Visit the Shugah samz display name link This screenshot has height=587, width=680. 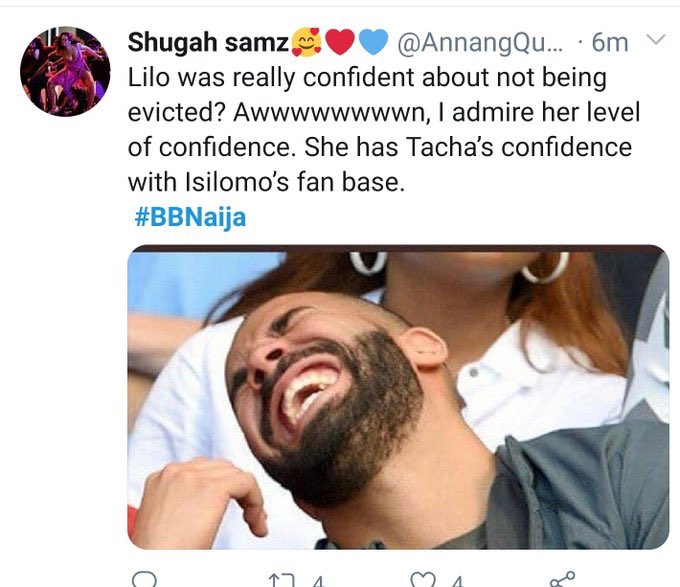click(207, 42)
